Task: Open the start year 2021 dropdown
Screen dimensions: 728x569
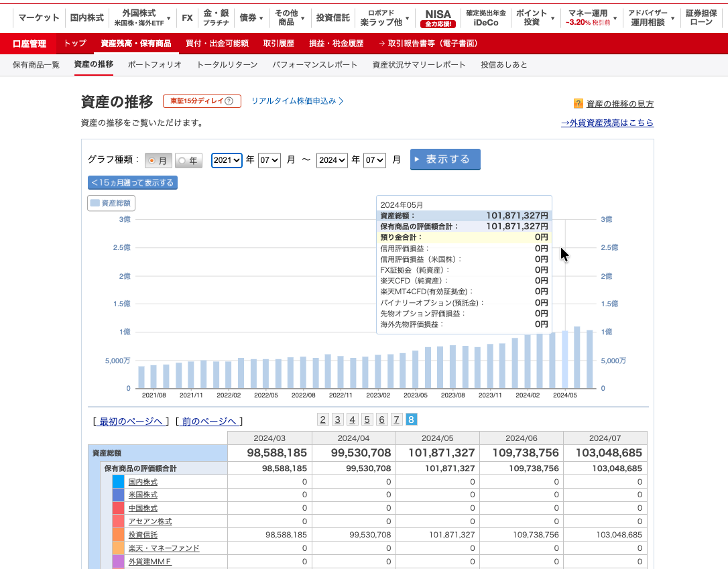Action: pos(227,160)
